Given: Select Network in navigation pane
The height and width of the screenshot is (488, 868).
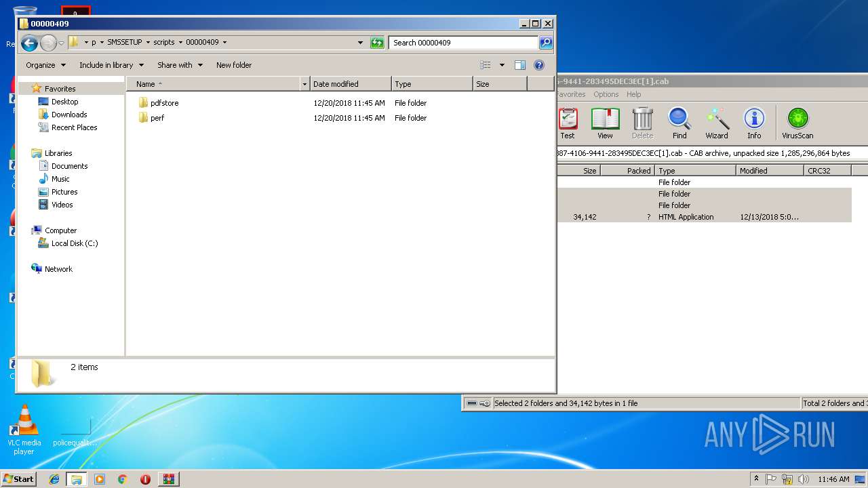Looking at the screenshot, I should 58,269.
